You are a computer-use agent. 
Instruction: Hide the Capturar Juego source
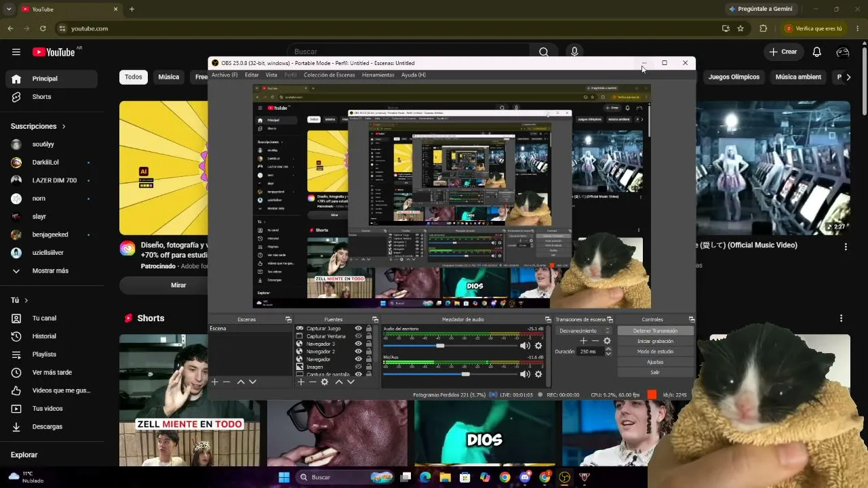[359, 329]
